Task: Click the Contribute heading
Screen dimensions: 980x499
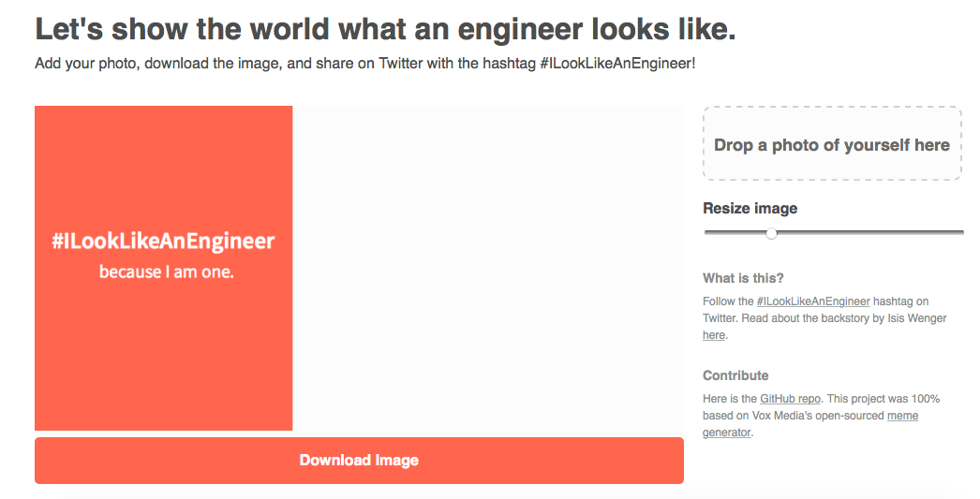Action: point(735,375)
